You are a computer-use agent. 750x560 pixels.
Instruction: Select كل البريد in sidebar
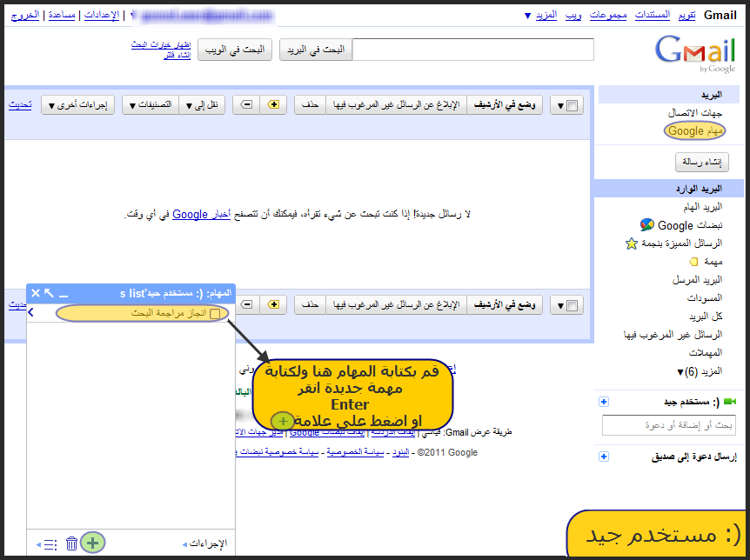[706, 317]
